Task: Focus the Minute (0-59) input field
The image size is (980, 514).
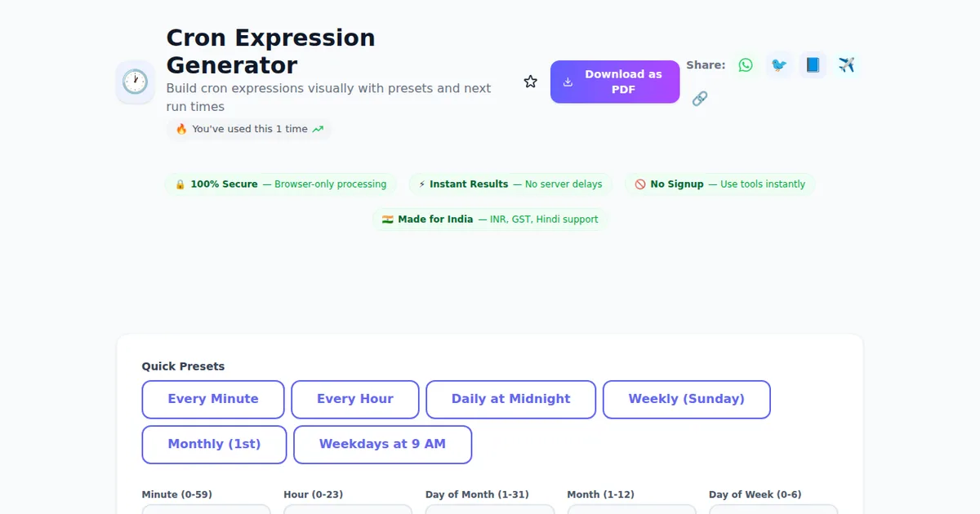Action: click(206, 509)
